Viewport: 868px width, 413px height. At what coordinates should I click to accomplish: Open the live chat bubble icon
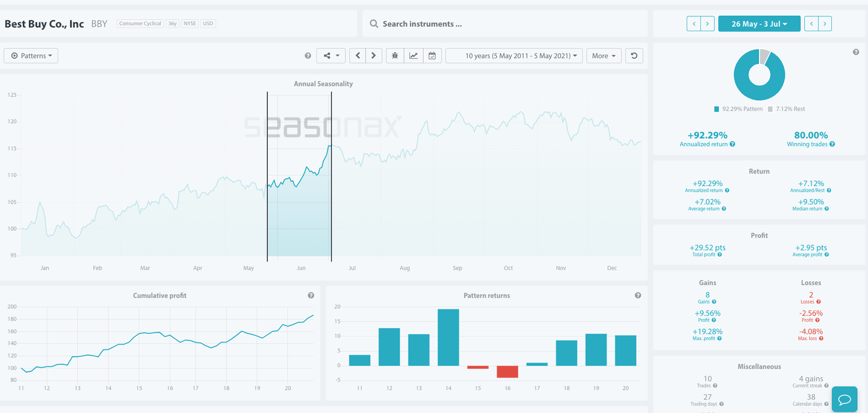[x=844, y=399]
